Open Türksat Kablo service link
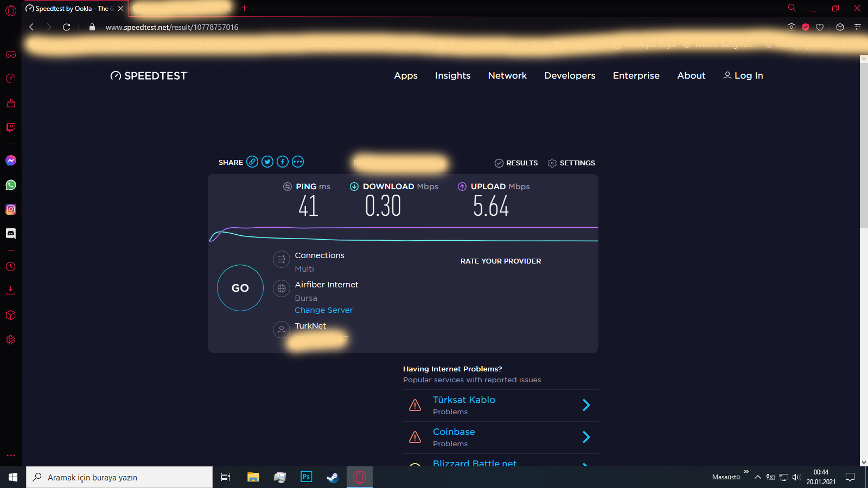 pyautogui.click(x=464, y=400)
